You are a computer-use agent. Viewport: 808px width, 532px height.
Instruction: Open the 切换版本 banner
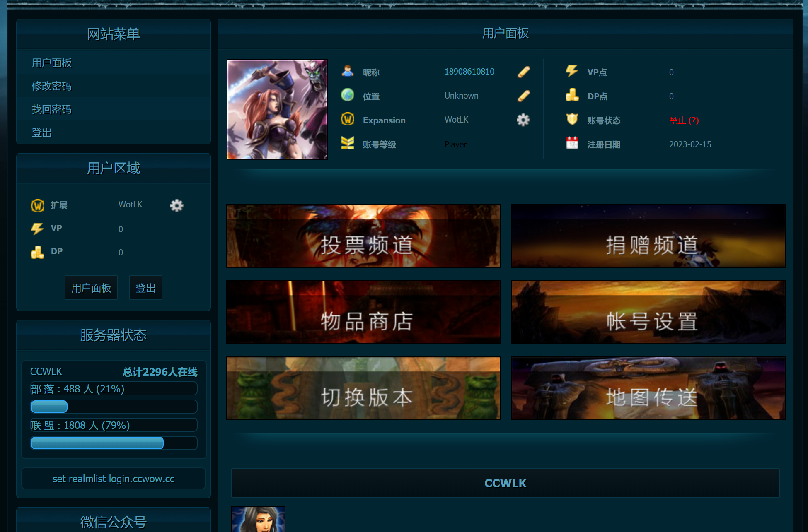(363, 388)
